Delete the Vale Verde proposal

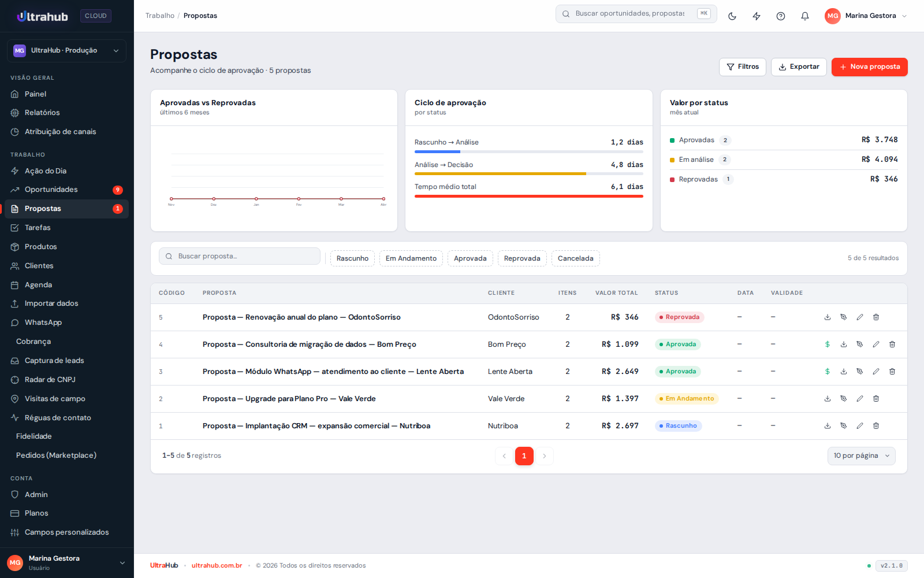(x=876, y=399)
